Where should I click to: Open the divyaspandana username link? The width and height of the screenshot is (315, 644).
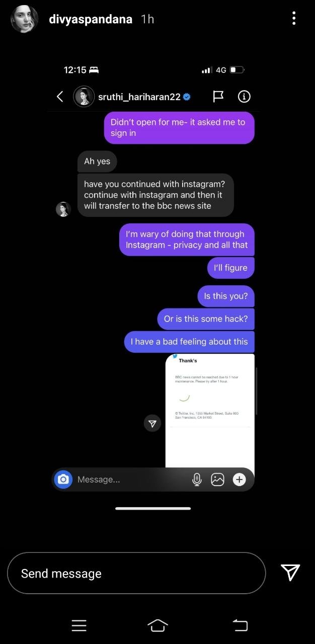click(91, 19)
